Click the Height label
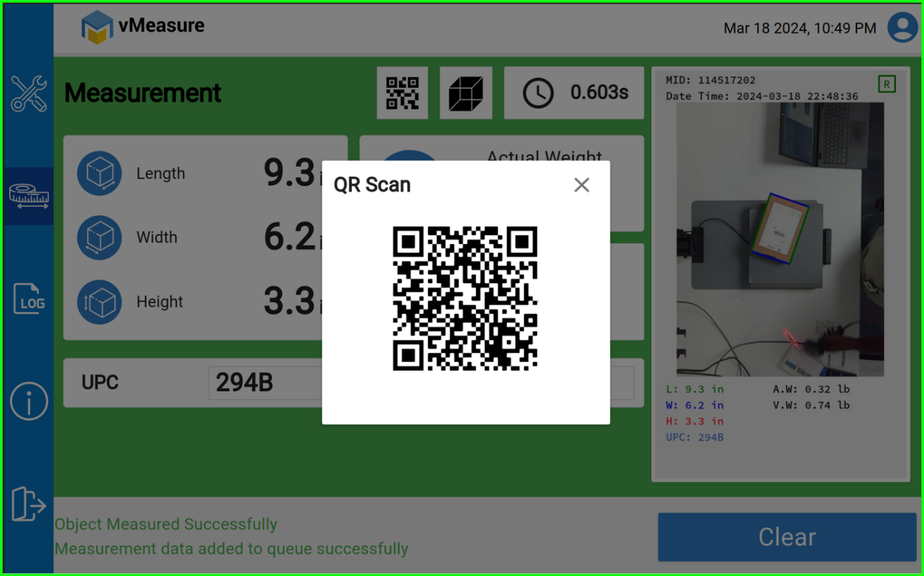Screen dimensions: 924x576 point(159,302)
